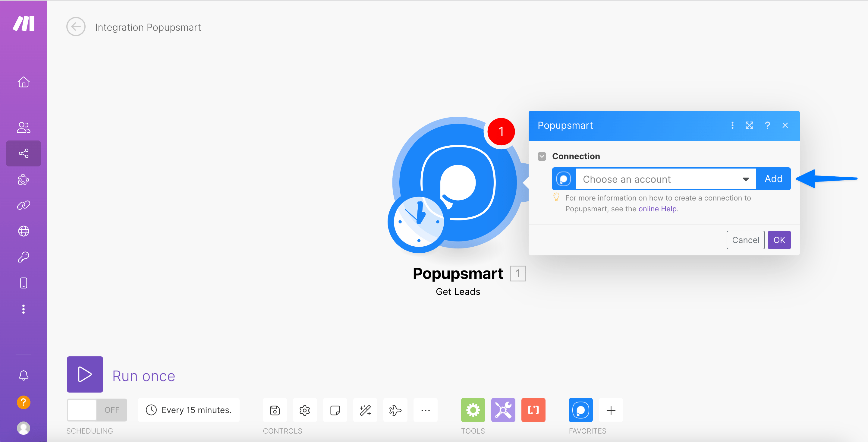Toggle the scenario OFF switch

[97, 410]
